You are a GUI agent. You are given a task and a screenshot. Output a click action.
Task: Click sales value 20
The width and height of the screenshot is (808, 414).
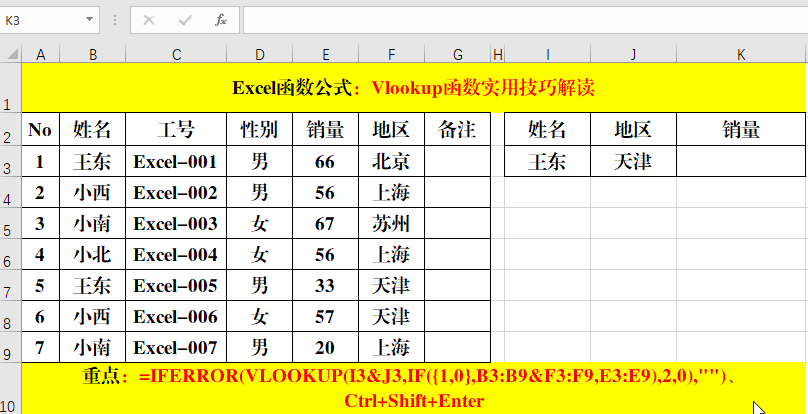pos(326,347)
